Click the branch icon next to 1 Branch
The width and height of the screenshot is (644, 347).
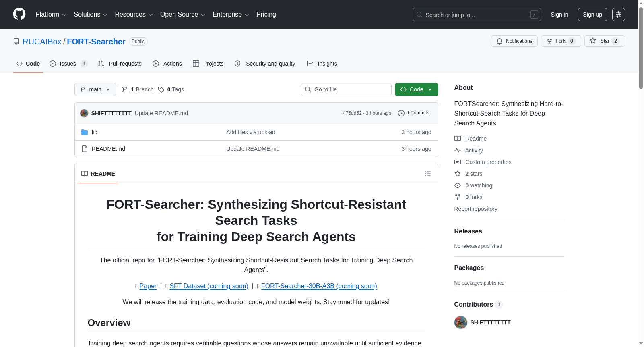coord(125,89)
